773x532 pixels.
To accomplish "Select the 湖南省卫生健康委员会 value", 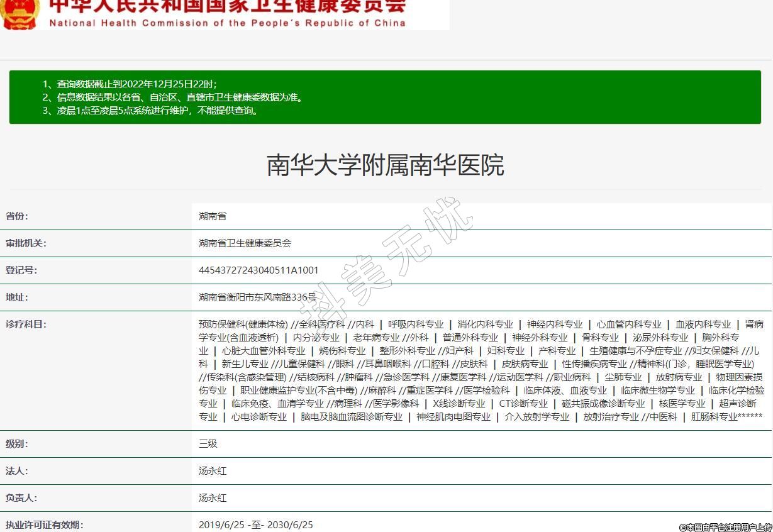I will pos(245,243).
